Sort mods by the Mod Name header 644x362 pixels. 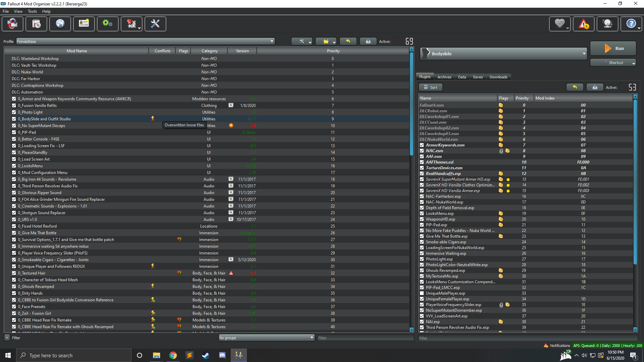point(76,51)
